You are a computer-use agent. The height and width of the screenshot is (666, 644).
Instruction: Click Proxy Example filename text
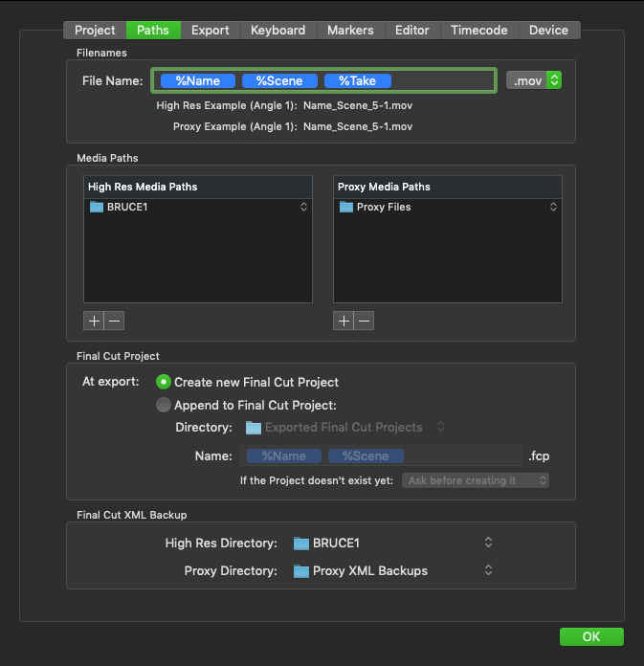[x=358, y=126]
